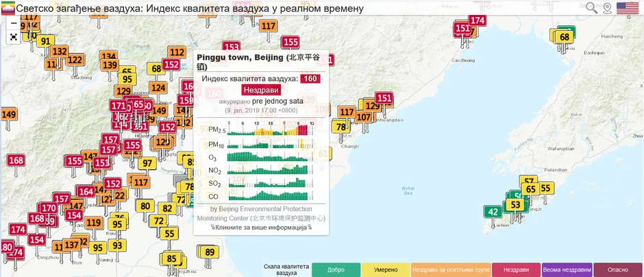Click the rainbow cloud site logo
The height and width of the screenshot is (277, 644).
tap(8, 8)
